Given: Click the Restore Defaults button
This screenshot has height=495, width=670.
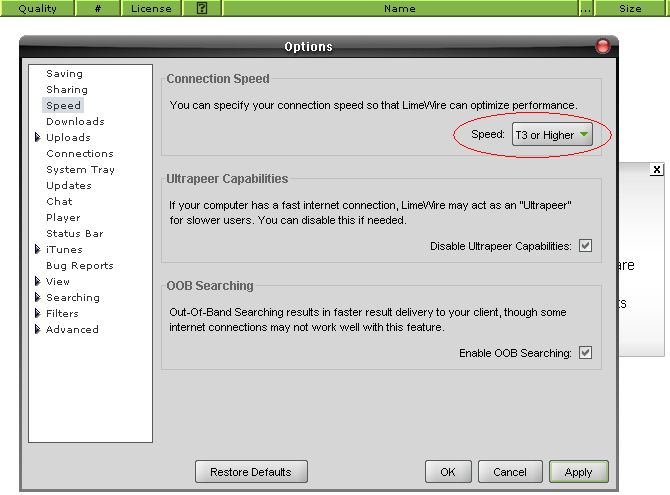Looking at the screenshot, I should [251, 471].
